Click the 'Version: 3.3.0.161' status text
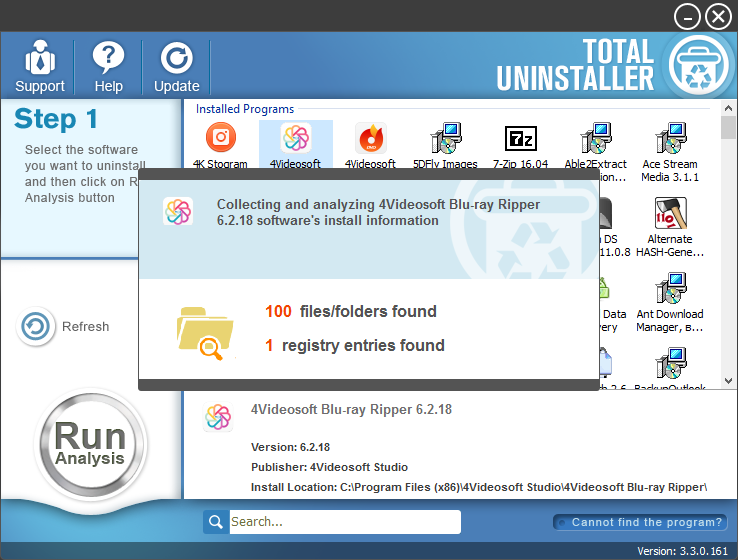This screenshot has width=738, height=560. 682,551
